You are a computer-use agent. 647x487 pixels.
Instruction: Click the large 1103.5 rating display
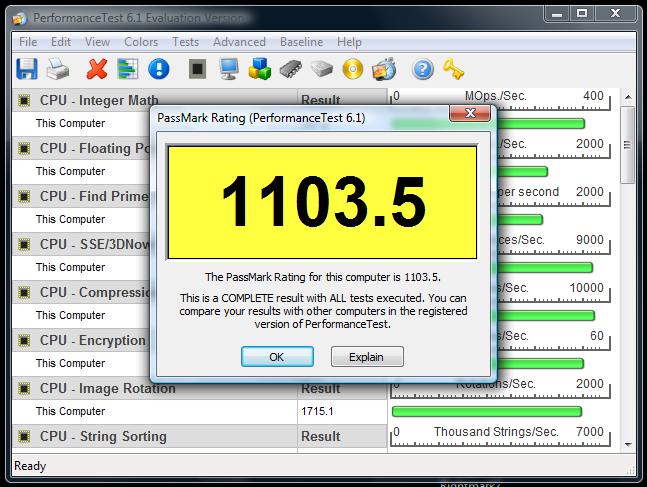322,202
